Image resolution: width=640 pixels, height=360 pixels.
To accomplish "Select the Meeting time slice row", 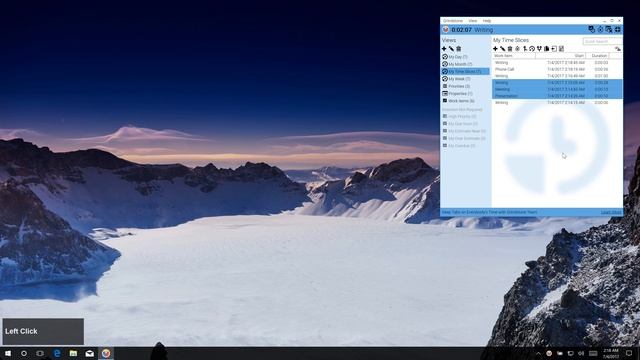I will 557,89.
